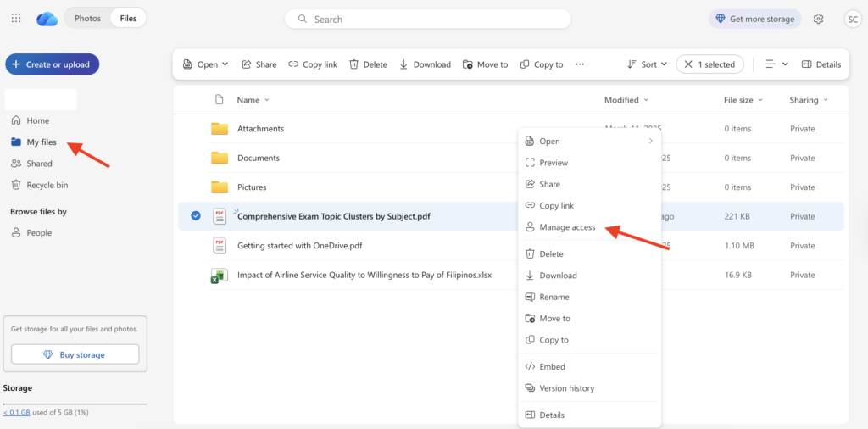
Task: Click Private sharing status of Attachments
Action: (x=802, y=129)
